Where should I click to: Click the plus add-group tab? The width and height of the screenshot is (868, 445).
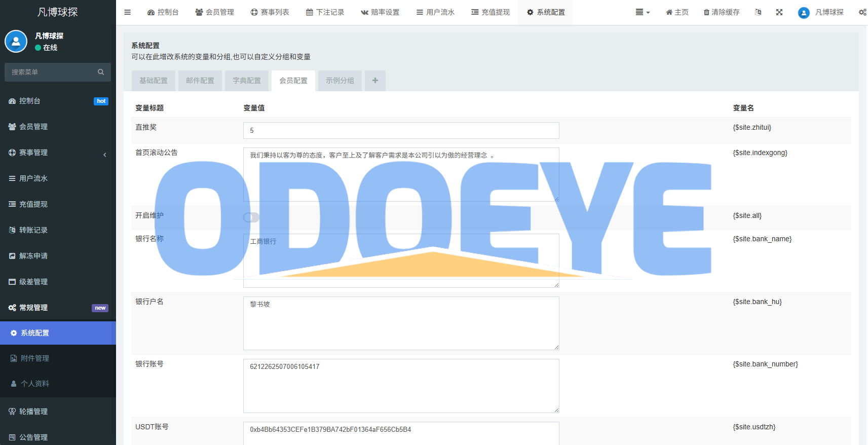(375, 81)
